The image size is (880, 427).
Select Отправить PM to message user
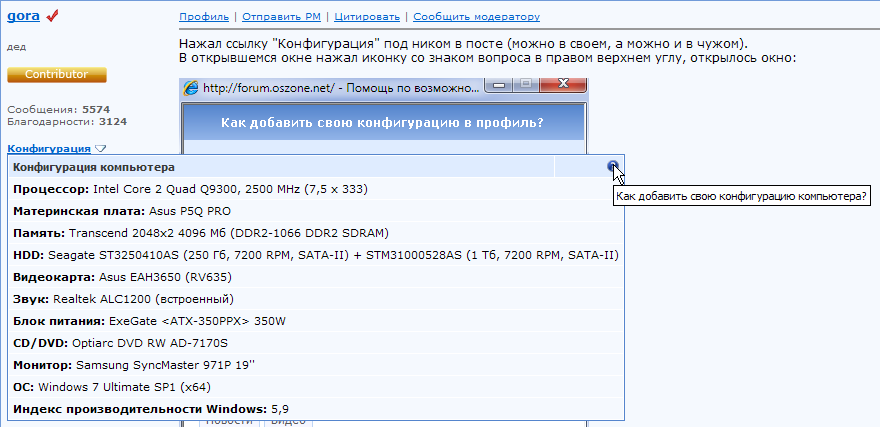pyautogui.click(x=281, y=17)
